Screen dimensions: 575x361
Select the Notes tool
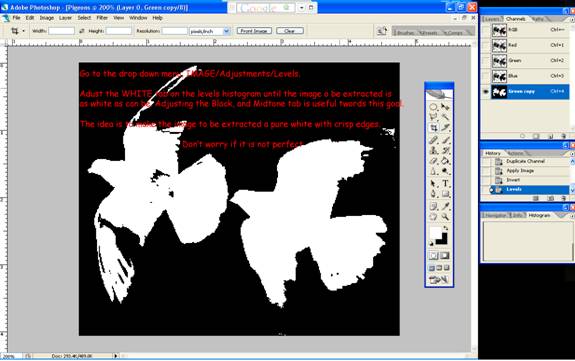[x=433, y=206]
